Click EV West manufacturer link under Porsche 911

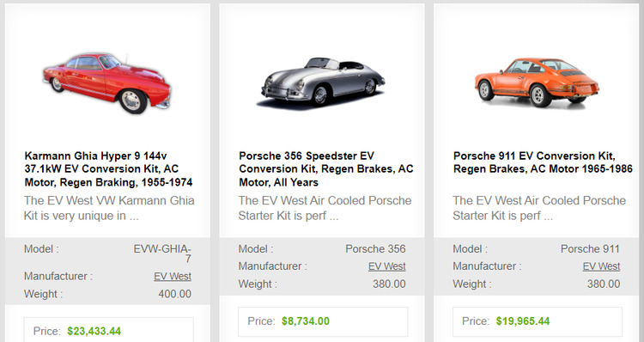click(x=601, y=266)
